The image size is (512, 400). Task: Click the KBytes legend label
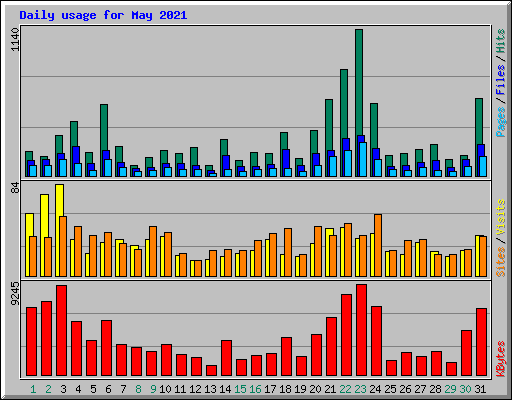point(500,359)
